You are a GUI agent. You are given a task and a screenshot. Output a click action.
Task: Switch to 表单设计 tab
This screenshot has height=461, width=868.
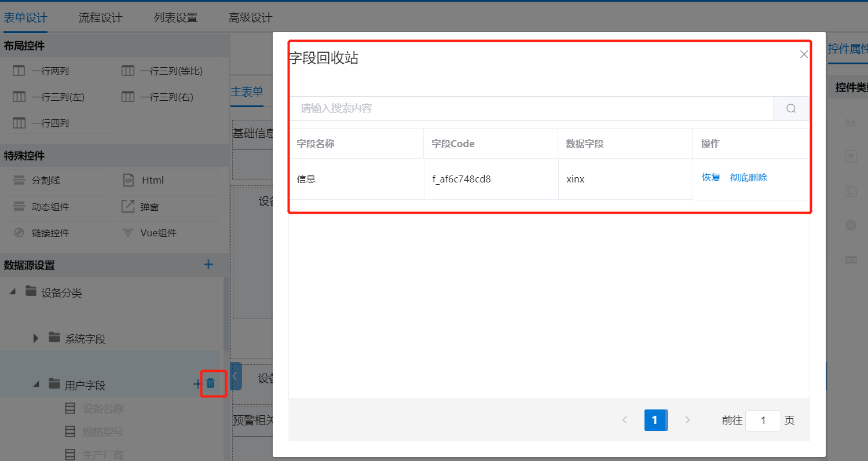(25, 18)
